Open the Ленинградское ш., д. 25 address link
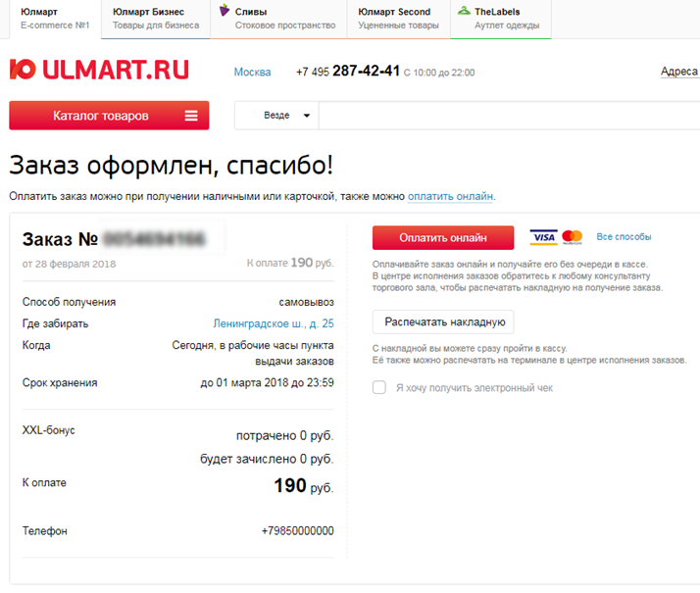The width and height of the screenshot is (700, 593). coord(274,323)
